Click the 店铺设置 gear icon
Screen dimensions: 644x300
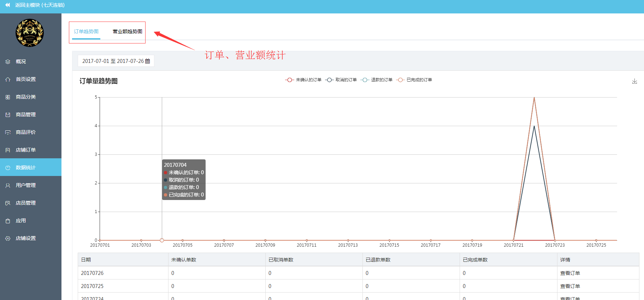(8, 238)
